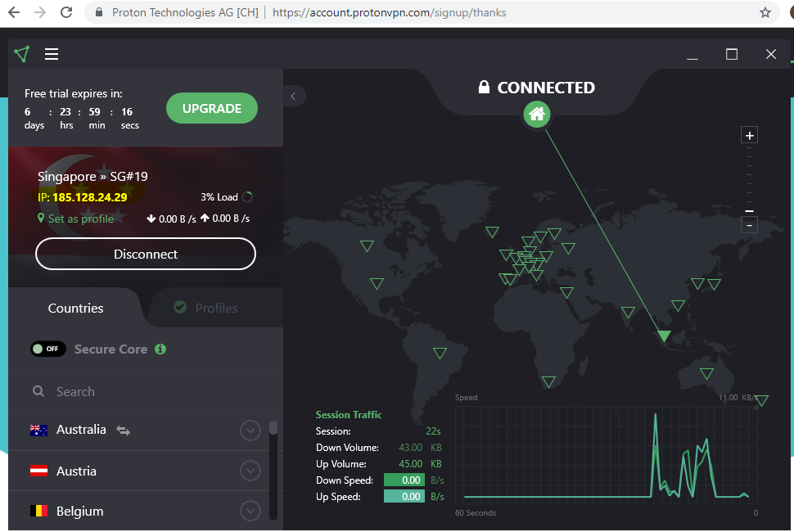
Task: Click the Brazil server marker on map
Action: tap(440, 353)
